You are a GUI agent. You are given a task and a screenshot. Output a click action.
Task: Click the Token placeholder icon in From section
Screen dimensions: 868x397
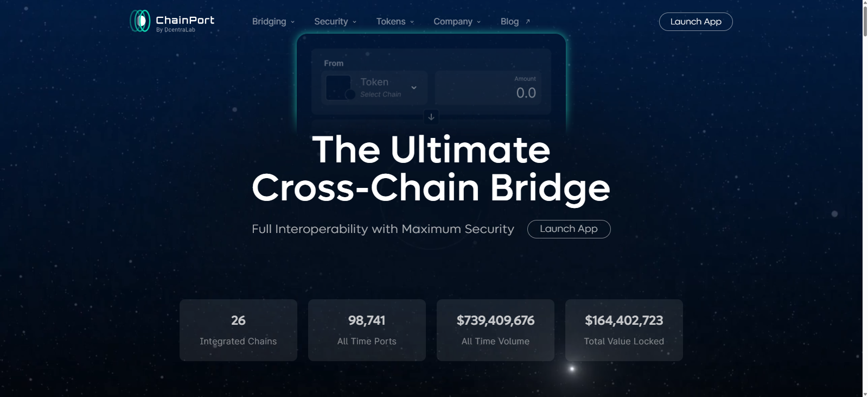tap(339, 87)
